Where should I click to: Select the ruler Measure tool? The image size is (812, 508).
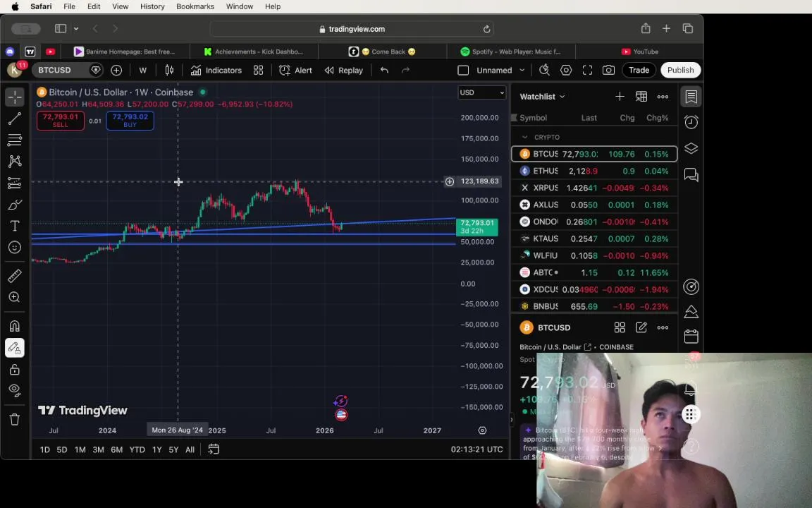pyautogui.click(x=15, y=276)
